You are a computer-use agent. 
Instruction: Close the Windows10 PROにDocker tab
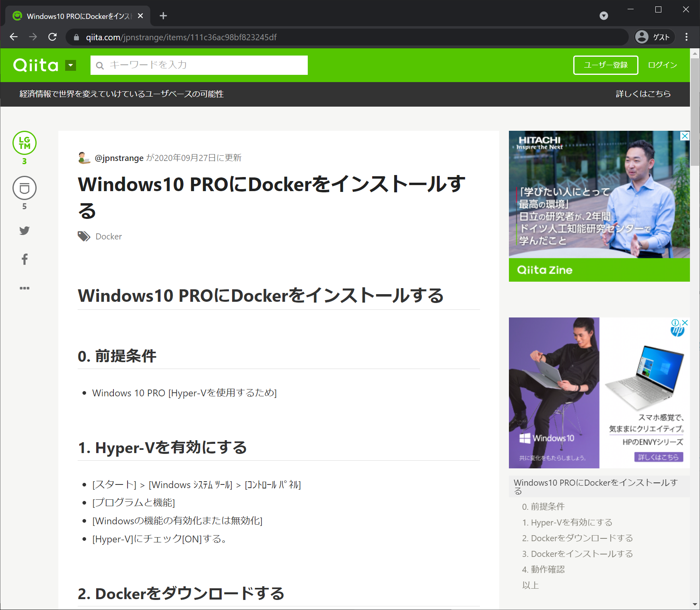pyautogui.click(x=140, y=16)
